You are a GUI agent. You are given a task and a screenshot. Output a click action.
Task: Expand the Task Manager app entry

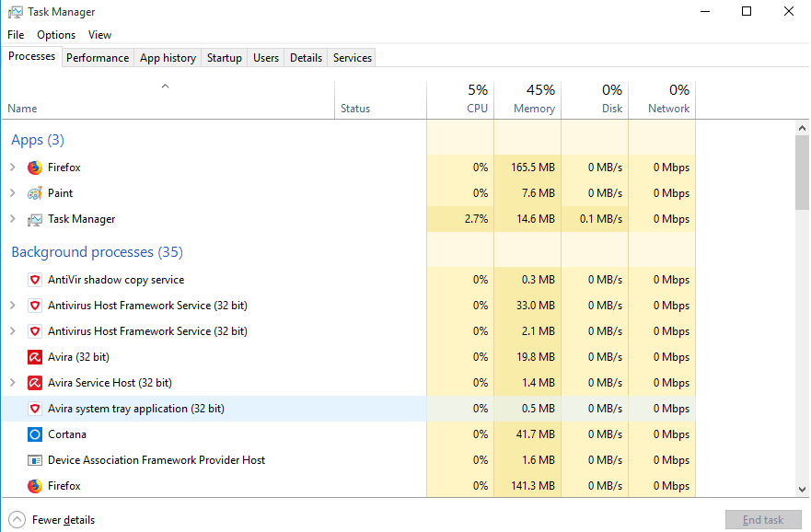[x=13, y=219]
